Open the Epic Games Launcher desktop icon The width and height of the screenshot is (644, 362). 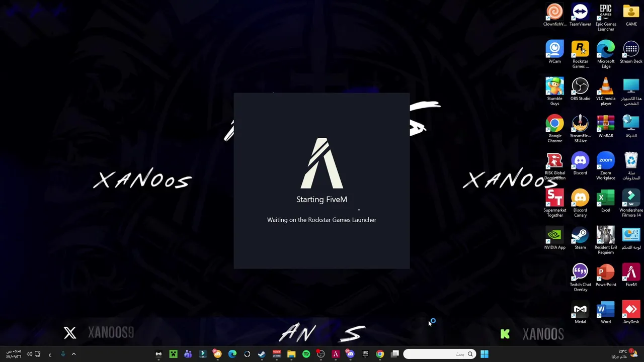point(606,18)
